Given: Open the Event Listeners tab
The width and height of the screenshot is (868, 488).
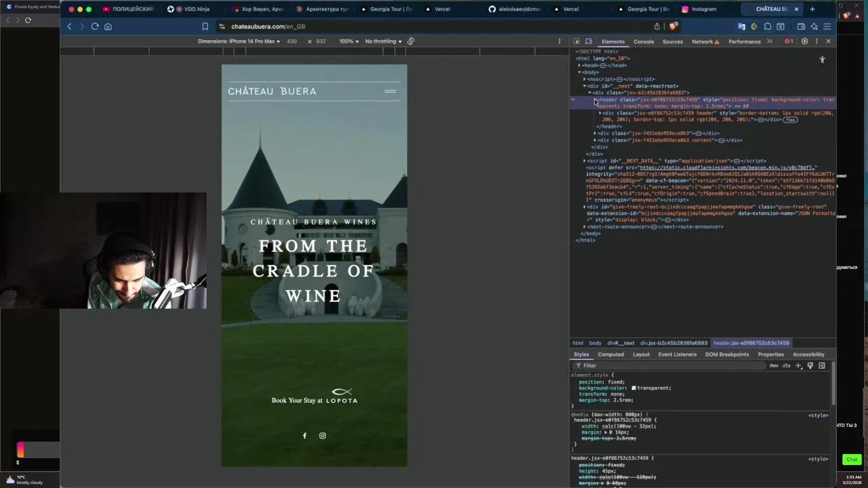Looking at the screenshot, I should click(677, 354).
